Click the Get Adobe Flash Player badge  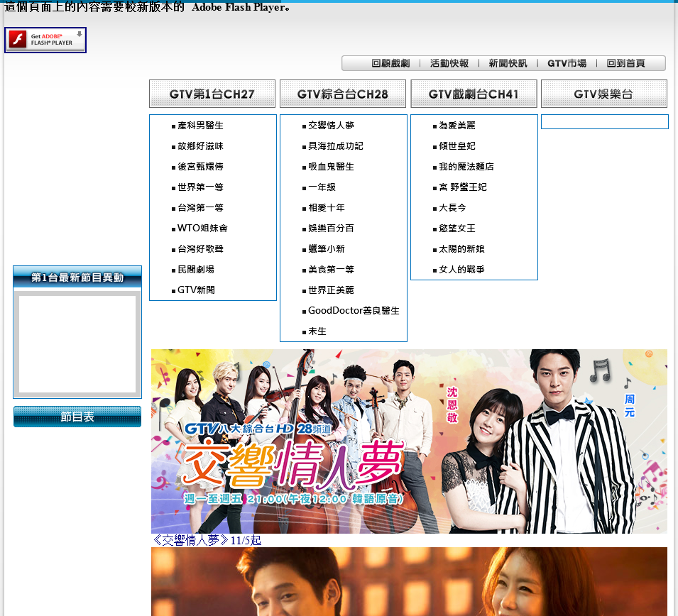pyautogui.click(x=45, y=40)
